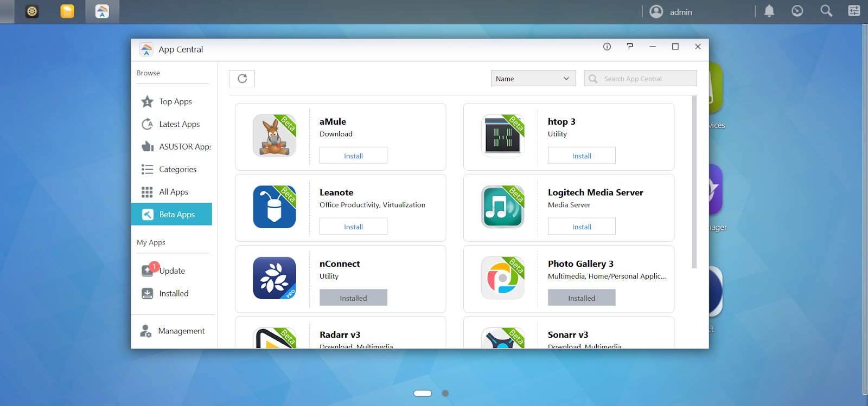The width and height of the screenshot is (868, 406).
Task: Refresh the app list
Action: [x=242, y=79]
